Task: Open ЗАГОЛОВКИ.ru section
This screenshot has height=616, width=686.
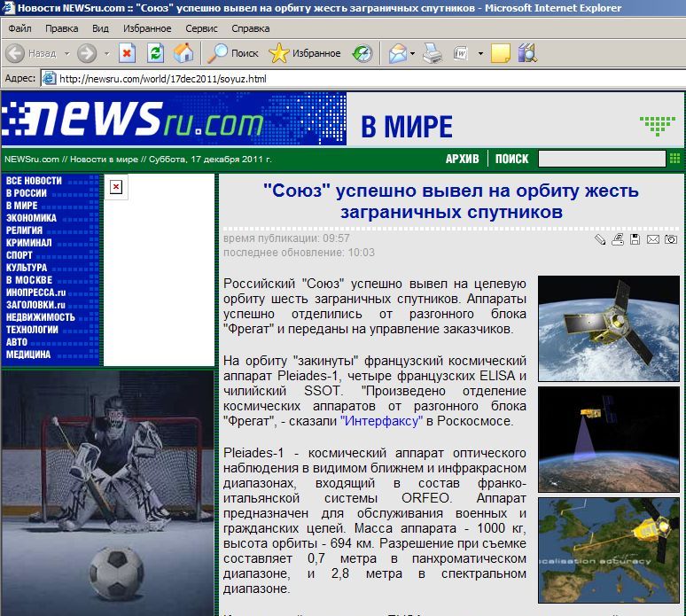Action: point(35,305)
